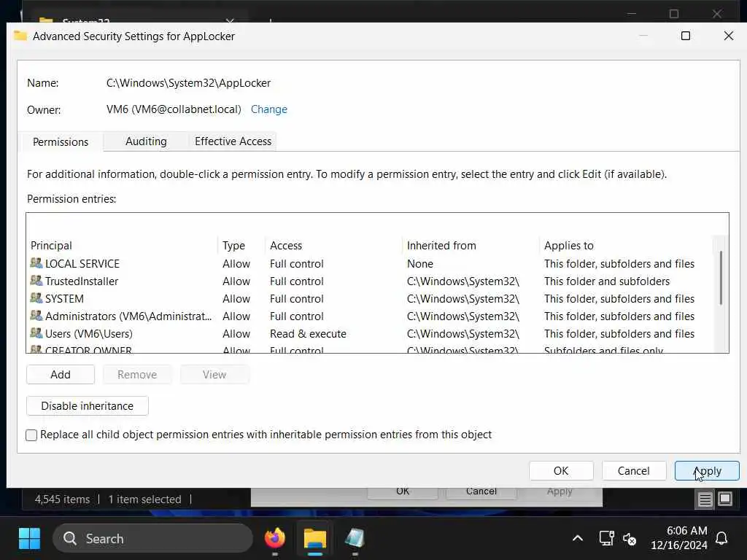The height and width of the screenshot is (560, 747).
Task: Sort by the Applies to column header
Action: [626, 245]
